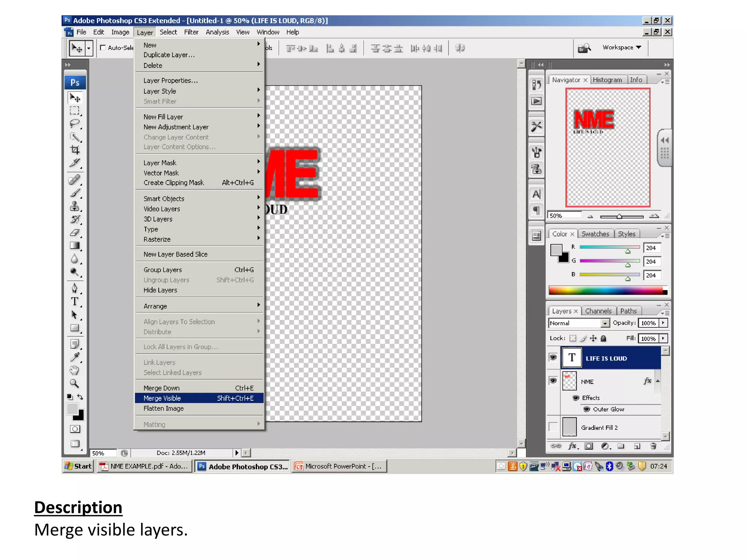Click the Start button

[78, 466]
